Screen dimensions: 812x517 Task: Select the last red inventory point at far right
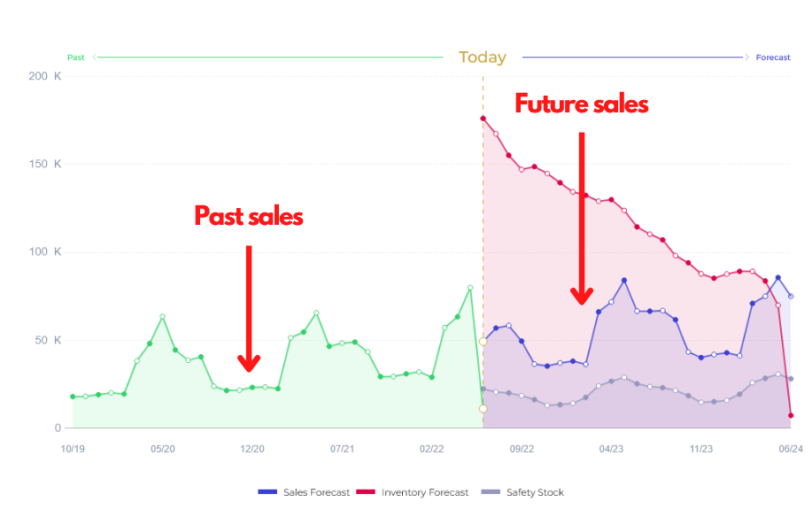(791, 415)
